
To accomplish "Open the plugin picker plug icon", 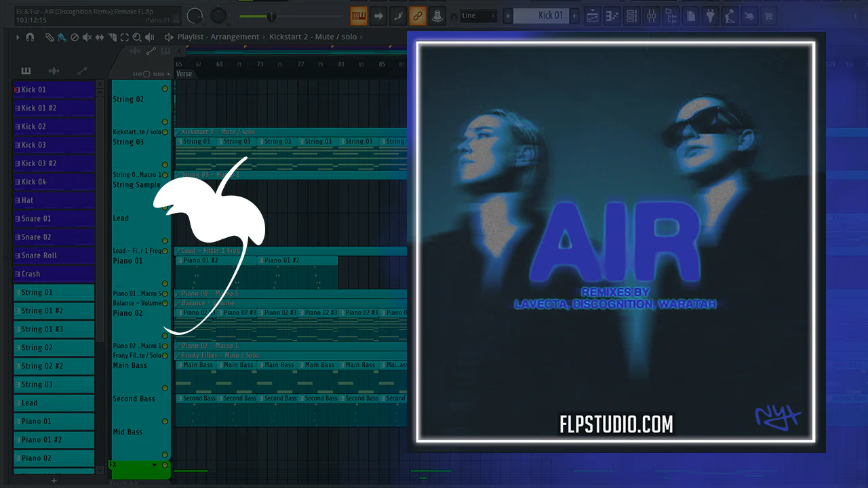I will pyautogui.click(x=710, y=16).
